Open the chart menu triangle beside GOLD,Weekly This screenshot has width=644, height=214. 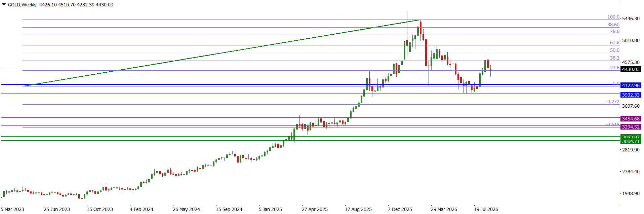coord(4,5)
